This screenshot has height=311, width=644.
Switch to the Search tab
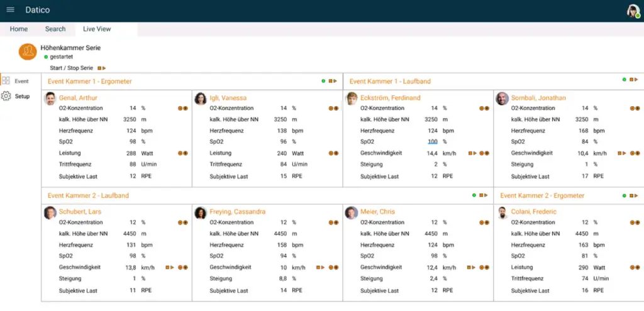click(x=55, y=29)
